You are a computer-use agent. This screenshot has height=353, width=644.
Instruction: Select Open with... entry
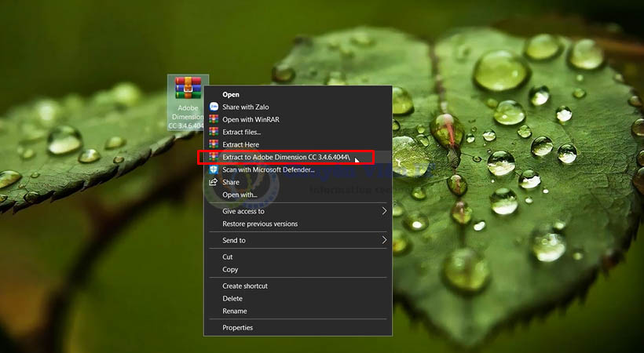240,195
